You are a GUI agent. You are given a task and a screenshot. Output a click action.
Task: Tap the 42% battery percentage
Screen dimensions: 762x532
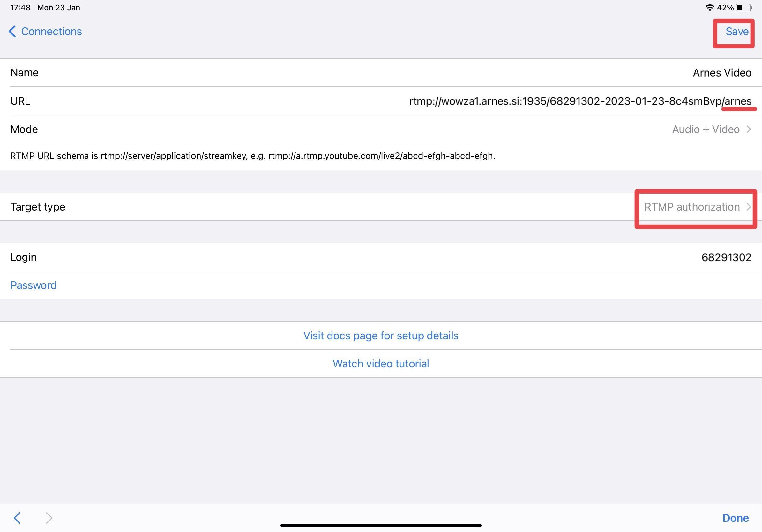coord(725,8)
